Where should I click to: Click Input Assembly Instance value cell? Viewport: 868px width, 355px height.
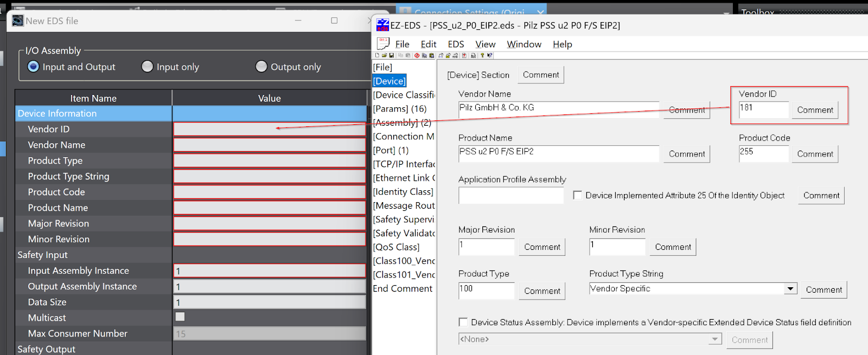(270, 270)
